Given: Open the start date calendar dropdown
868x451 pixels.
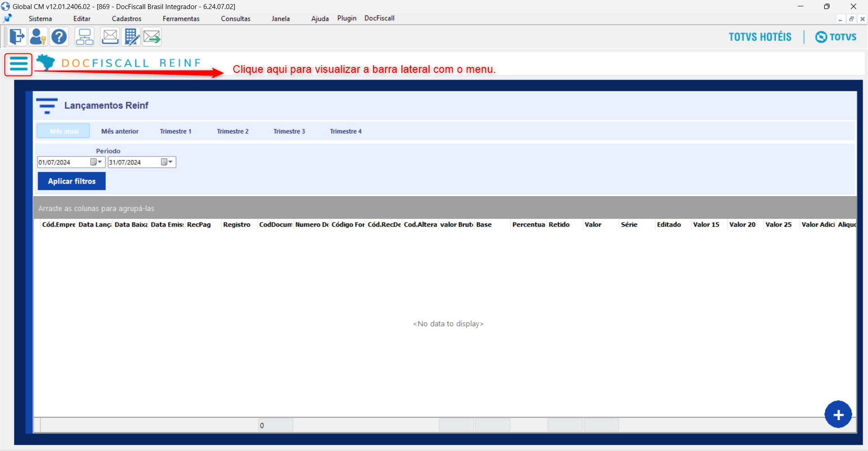Looking at the screenshot, I should [96, 162].
